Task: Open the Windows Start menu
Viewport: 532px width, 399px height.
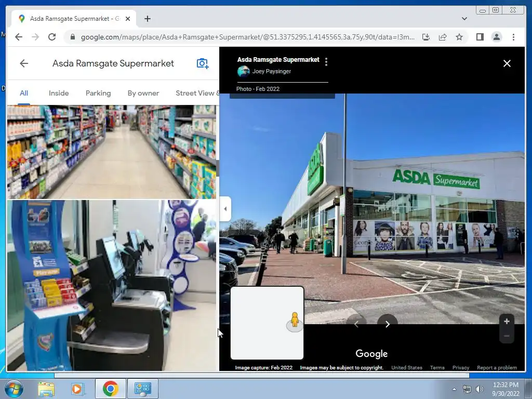Action: point(14,389)
